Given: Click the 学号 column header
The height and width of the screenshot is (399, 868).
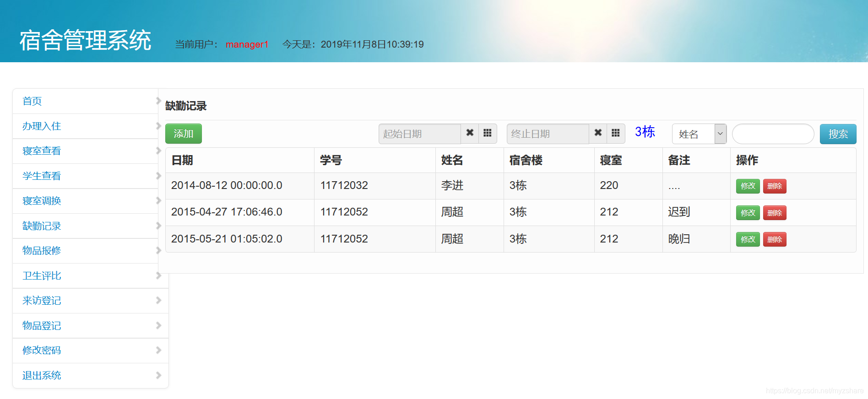Looking at the screenshot, I should point(331,160).
